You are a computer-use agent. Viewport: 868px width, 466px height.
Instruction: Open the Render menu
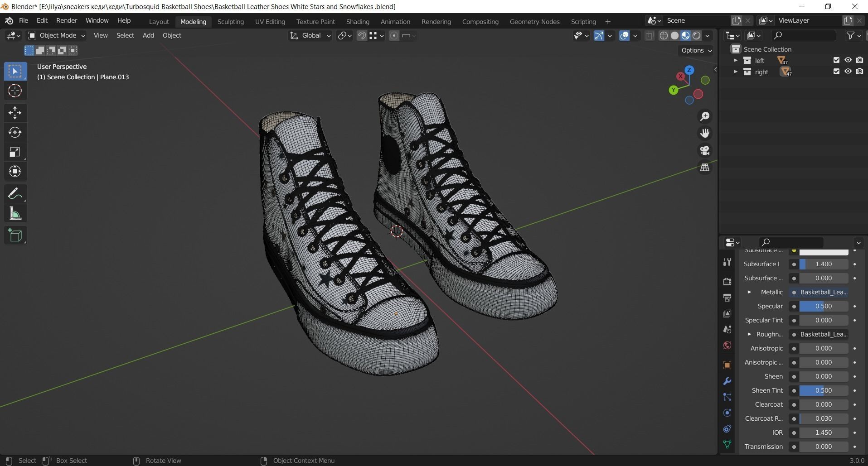click(x=66, y=20)
